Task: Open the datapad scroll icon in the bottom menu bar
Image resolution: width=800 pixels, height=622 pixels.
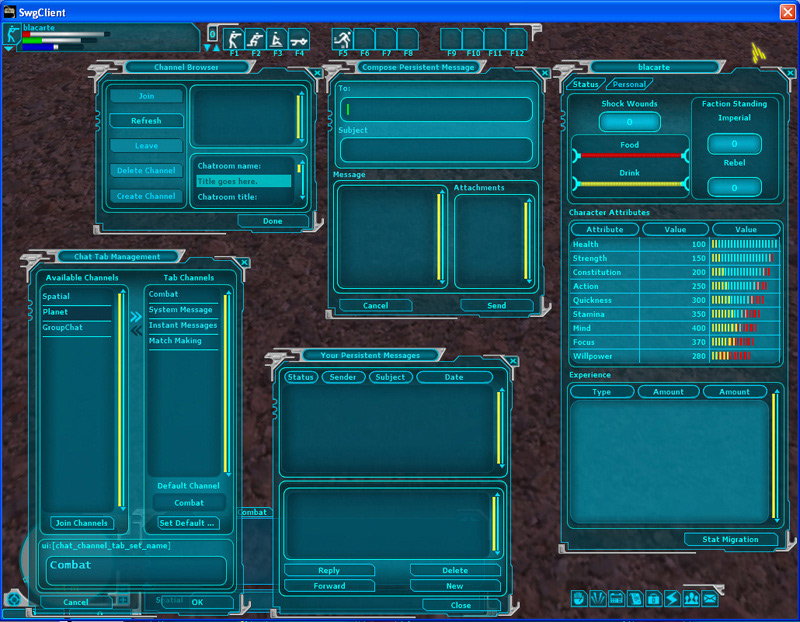Action: (635, 598)
